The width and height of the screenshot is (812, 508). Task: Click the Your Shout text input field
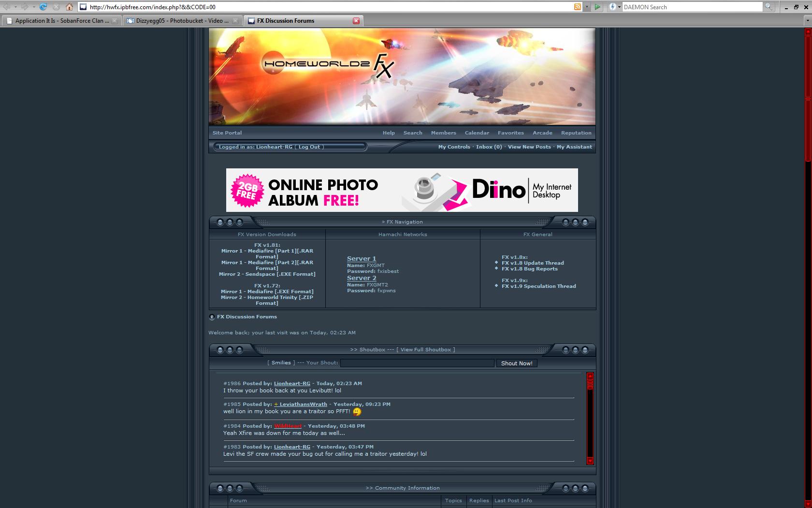(417, 363)
